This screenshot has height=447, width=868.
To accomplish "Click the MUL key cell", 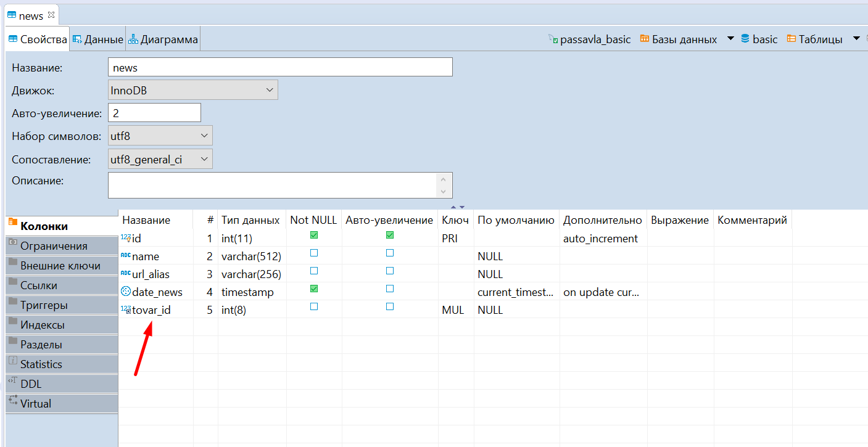I will tap(456, 310).
